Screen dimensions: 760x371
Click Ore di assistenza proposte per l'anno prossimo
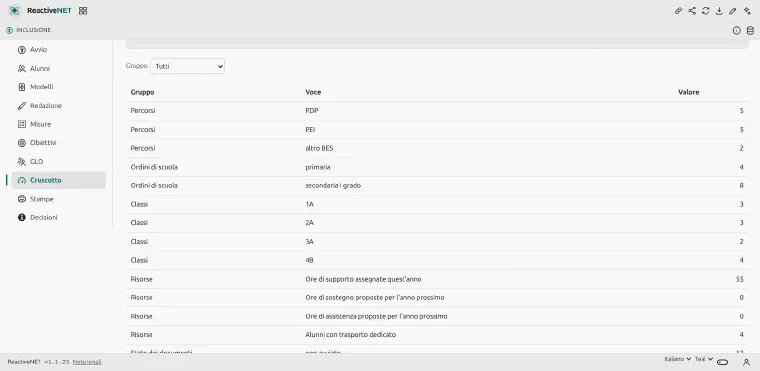coord(376,316)
